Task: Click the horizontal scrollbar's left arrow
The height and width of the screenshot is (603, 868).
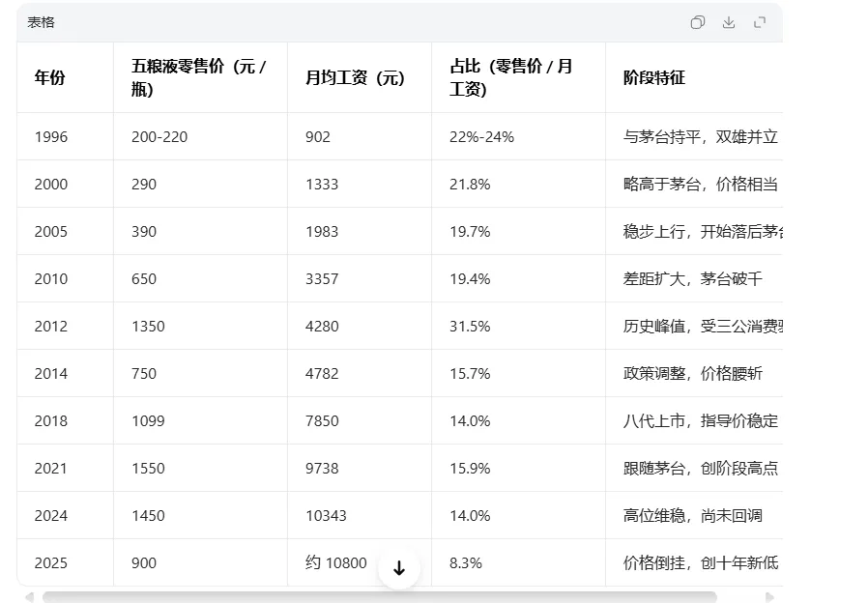Action: tap(29, 597)
